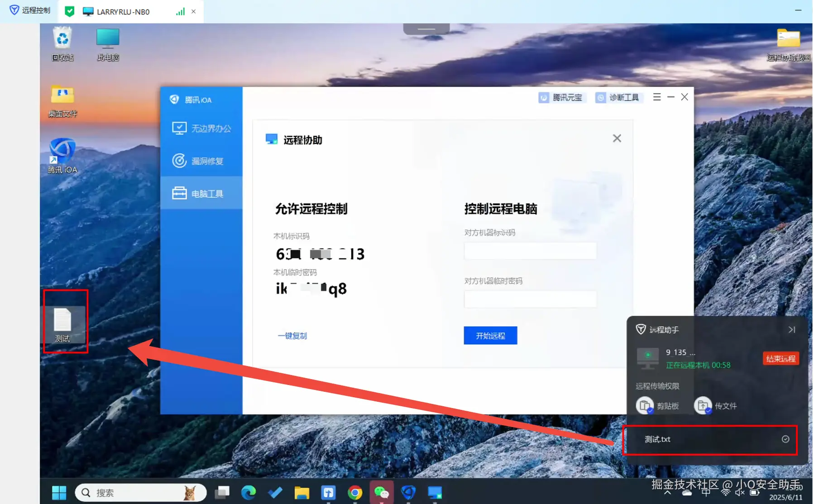This screenshot has width=814, height=504.
Task: Open File Explorer from the taskbar
Action: pyautogui.click(x=302, y=493)
